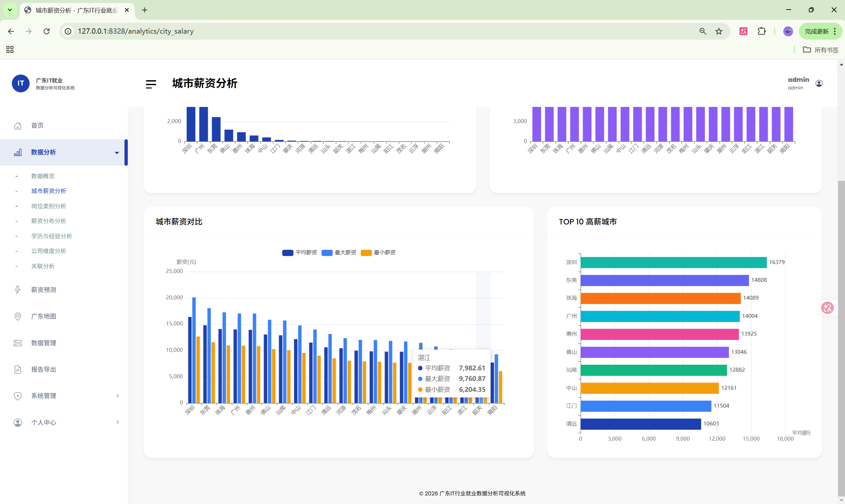Click the document icon for 报告导出
Screen dimensions: 845x504
[18, 370]
